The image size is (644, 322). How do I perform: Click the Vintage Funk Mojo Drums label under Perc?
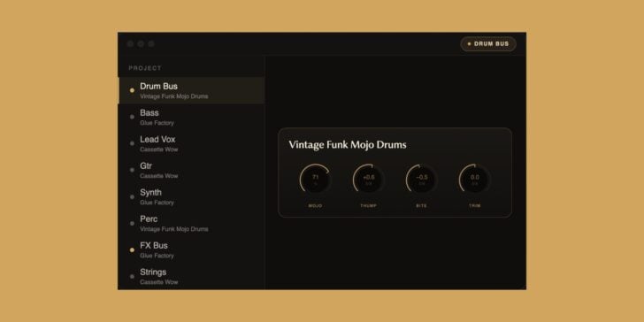174,229
